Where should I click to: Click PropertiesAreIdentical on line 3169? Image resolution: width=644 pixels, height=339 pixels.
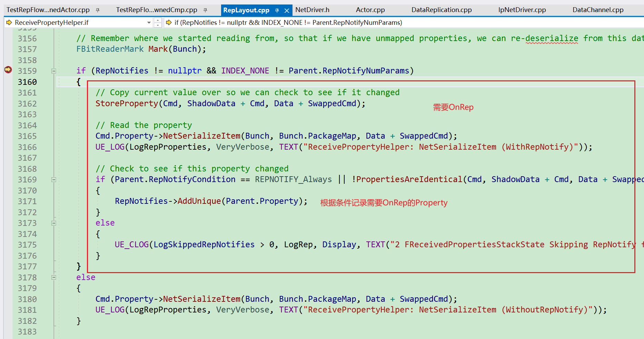tap(409, 179)
